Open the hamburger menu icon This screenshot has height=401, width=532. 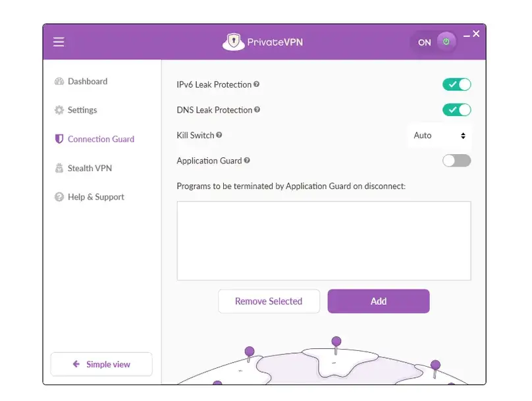pyautogui.click(x=59, y=42)
